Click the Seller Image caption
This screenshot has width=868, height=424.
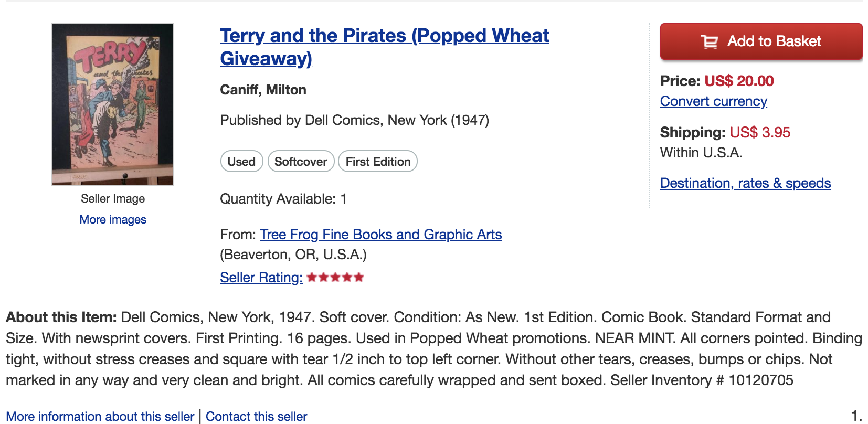(113, 198)
